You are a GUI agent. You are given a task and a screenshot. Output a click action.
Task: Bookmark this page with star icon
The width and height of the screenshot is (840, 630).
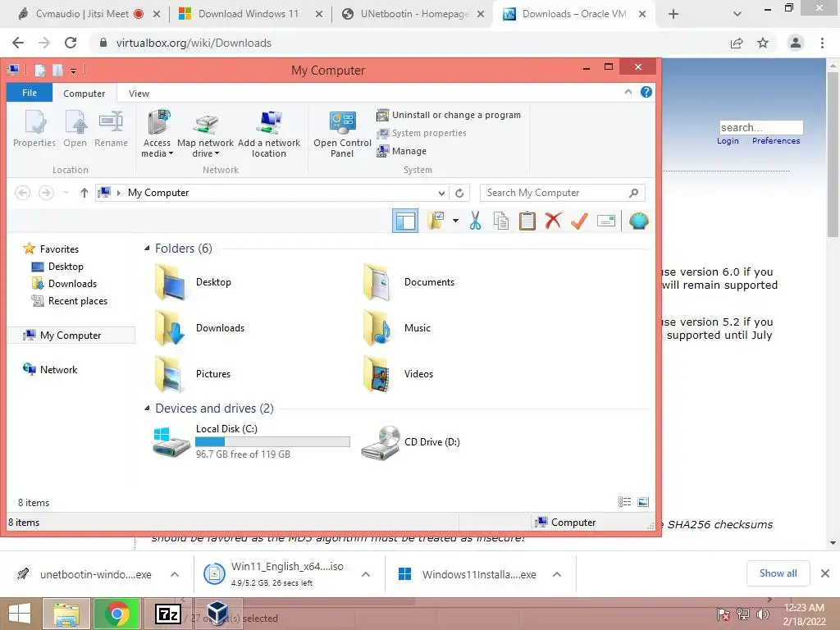(763, 43)
